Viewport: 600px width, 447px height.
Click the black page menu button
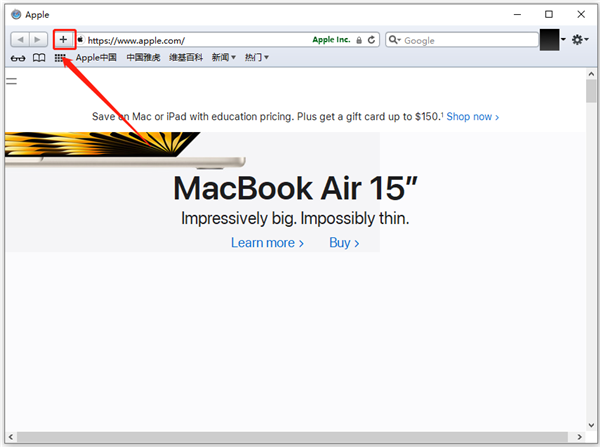[549, 39]
